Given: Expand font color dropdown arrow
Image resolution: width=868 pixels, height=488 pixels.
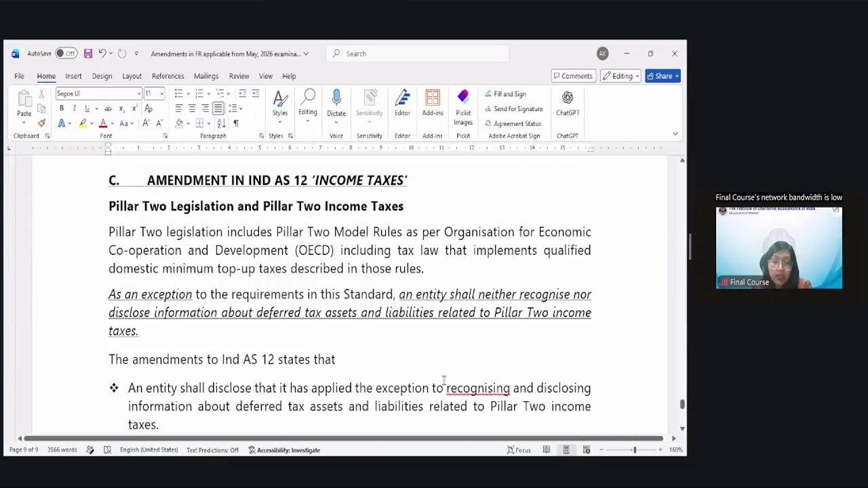Looking at the screenshot, I should point(112,123).
